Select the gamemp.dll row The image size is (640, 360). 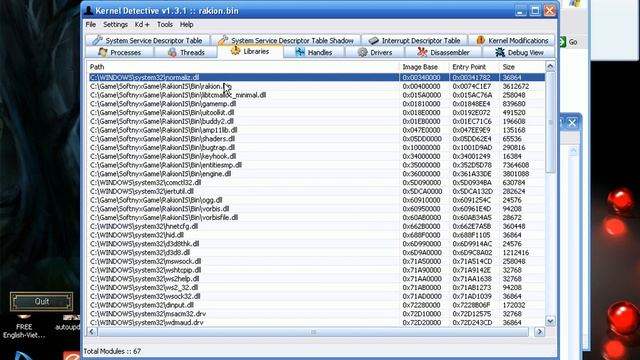click(x=317, y=104)
